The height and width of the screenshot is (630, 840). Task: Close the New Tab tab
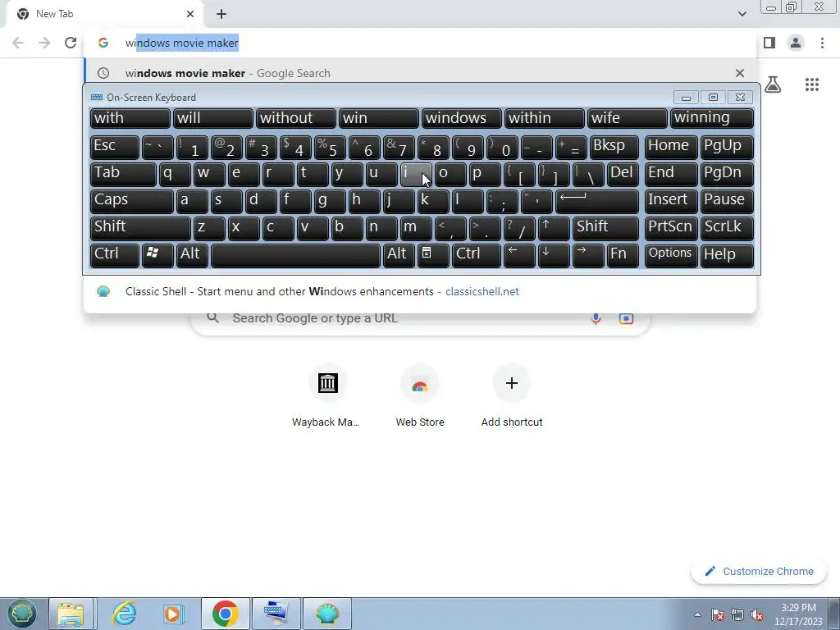tap(190, 14)
